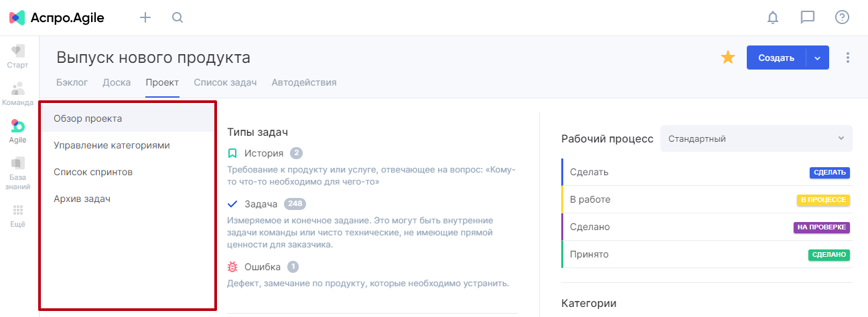Viewport: 868px width, 317px height.
Task: Click the Ошибка count badge 1
Action: pos(293,267)
